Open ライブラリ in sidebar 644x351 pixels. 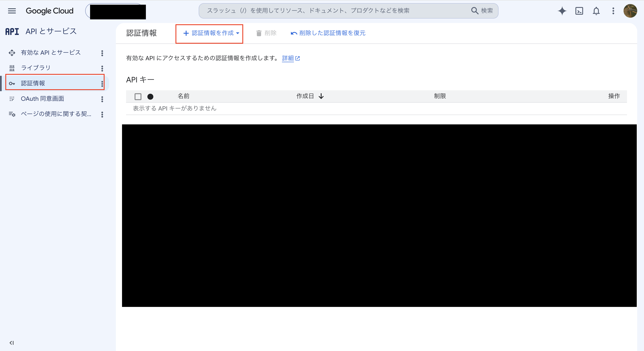tap(36, 68)
